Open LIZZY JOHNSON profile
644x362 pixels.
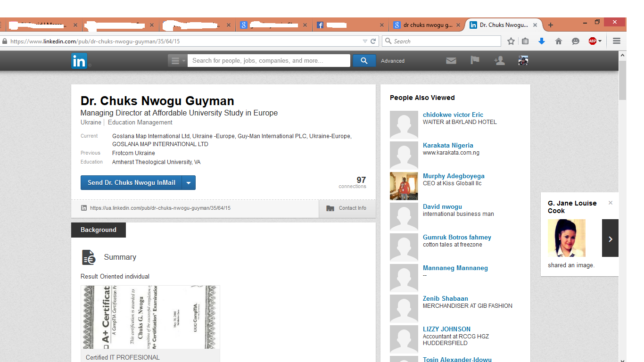pyautogui.click(x=446, y=329)
